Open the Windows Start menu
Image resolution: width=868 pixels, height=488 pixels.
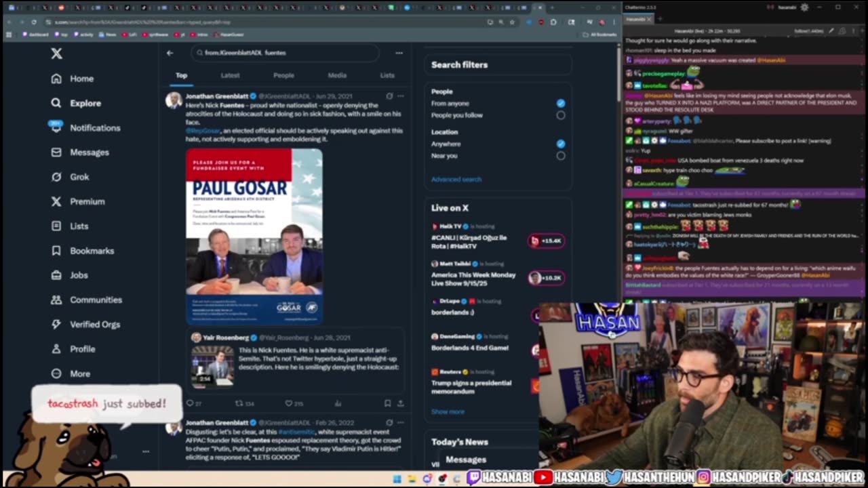point(397,479)
